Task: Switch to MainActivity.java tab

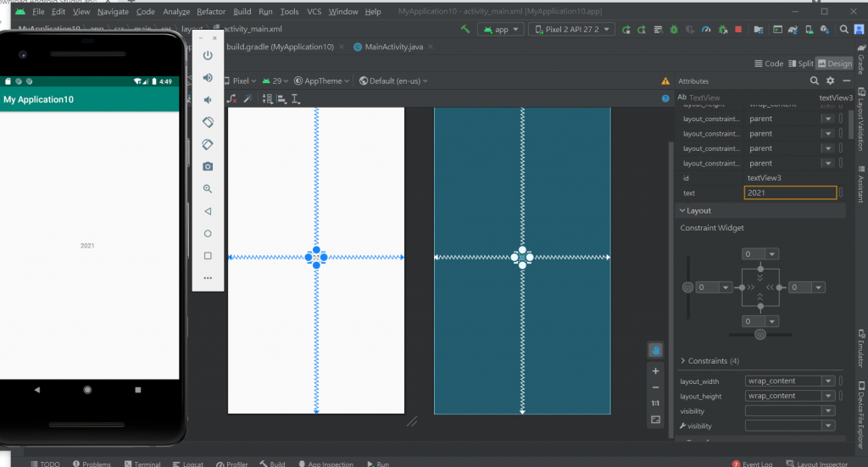Action: (x=393, y=47)
